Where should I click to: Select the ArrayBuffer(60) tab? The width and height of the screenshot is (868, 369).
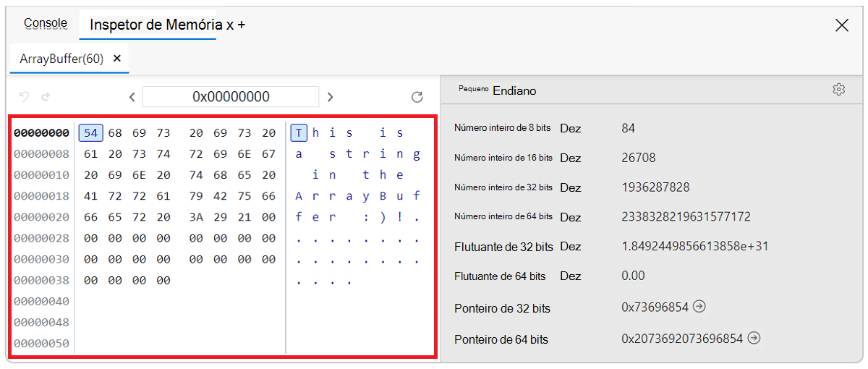(x=61, y=59)
